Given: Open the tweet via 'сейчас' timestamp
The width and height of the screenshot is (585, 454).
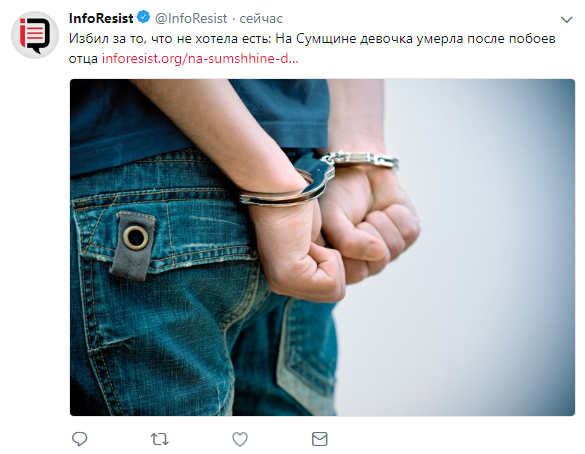Looking at the screenshot, I should coord(261,18).
